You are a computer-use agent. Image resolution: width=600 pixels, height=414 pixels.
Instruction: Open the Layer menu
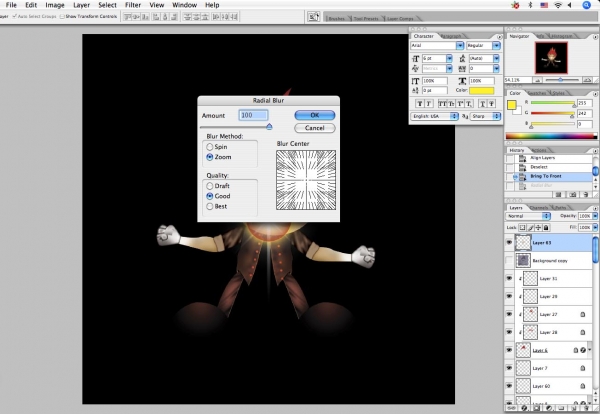click(82, 5)
